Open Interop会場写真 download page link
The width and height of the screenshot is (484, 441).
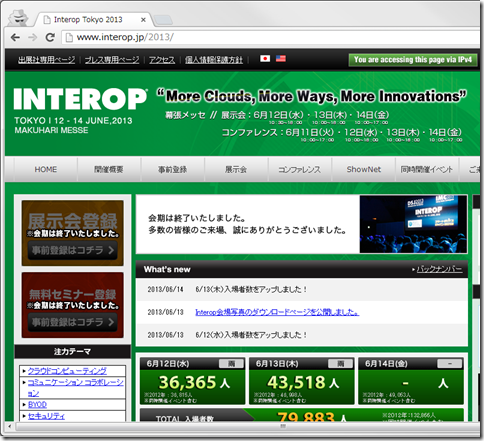(x=277, y=312)
